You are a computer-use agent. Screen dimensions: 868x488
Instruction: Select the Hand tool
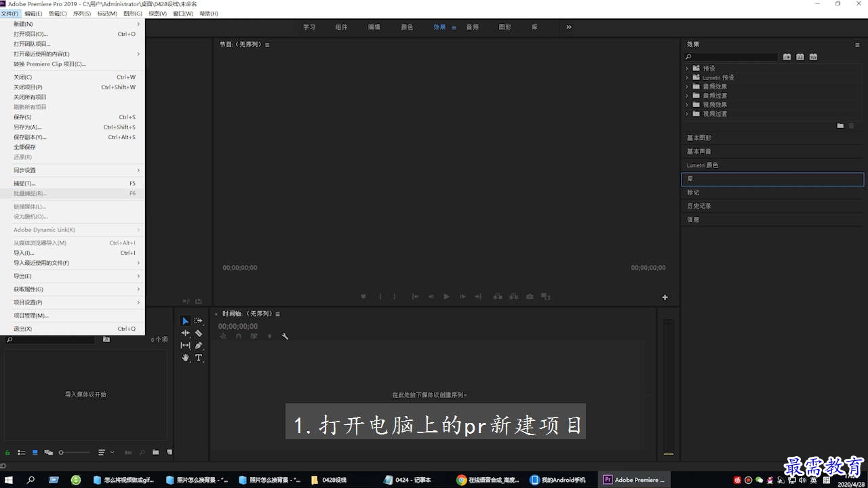[186, 358]
